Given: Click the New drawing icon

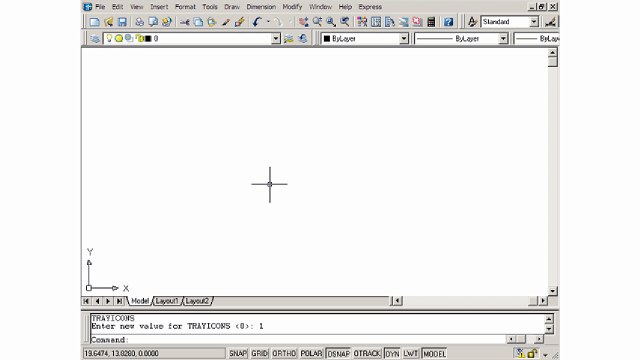Looking at the screenshot, I should 94,22.
